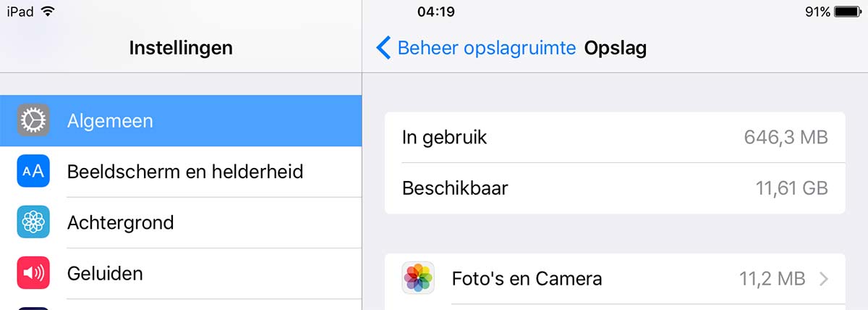The image size is (868, 310).
Task: Tap the Photos app icon
Action: [418, 278]
